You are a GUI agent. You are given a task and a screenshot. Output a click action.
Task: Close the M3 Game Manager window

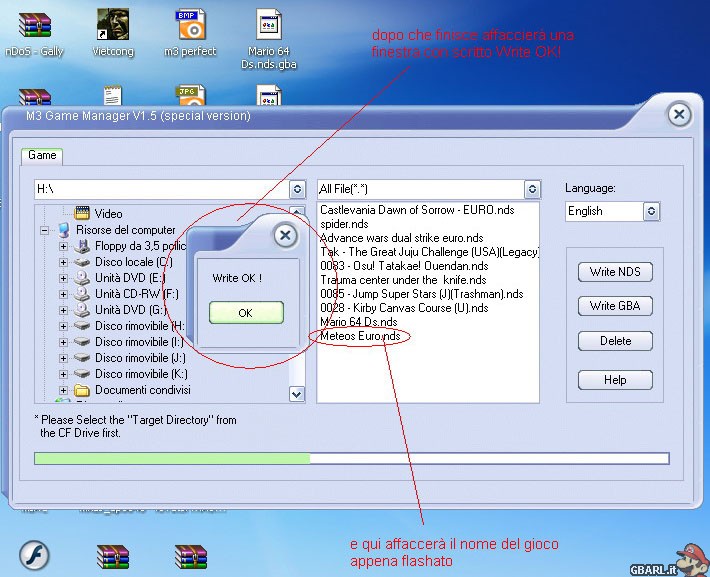679,114
